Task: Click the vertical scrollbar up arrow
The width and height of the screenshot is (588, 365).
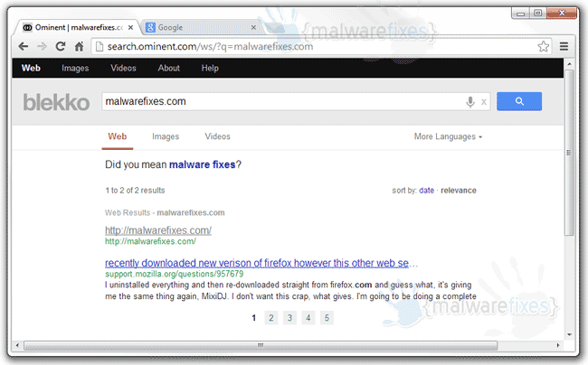Action: pyautogui.click(x=569, y=64)
